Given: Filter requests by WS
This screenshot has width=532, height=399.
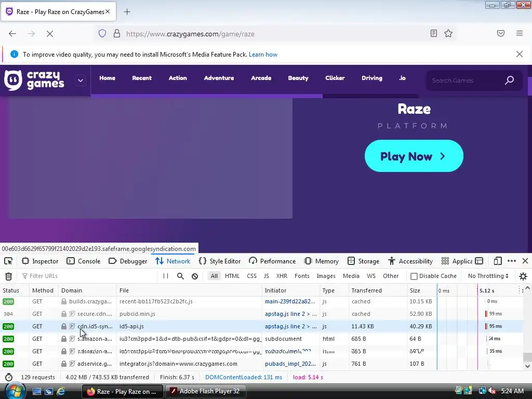Looking at the screenshot, I should pos(371,276).
